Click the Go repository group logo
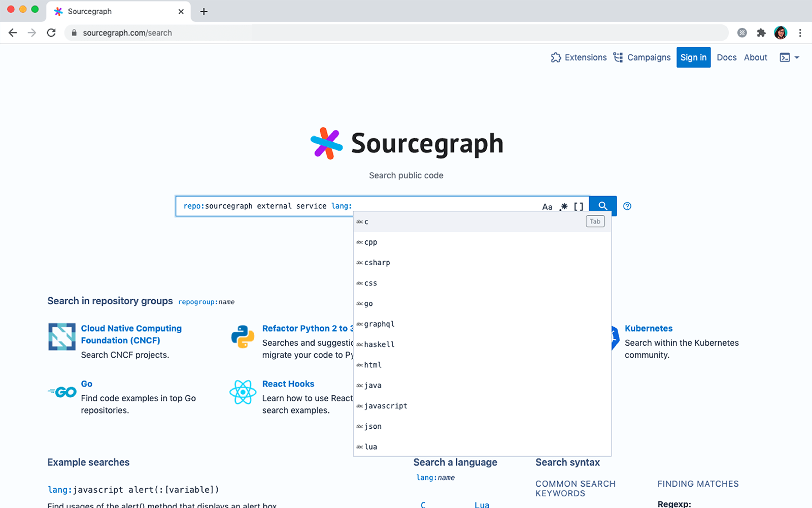The image size is (812, 508). pyautogui.click(x=62, y=392)
